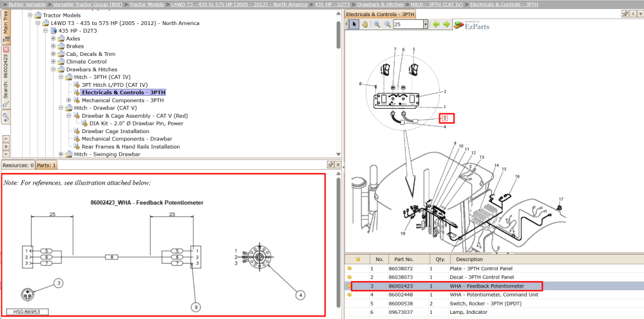Viewport: 644px width, 319px height.
Task: Select the pointer tool in diagram toolbar
Action: coord(354,24)
